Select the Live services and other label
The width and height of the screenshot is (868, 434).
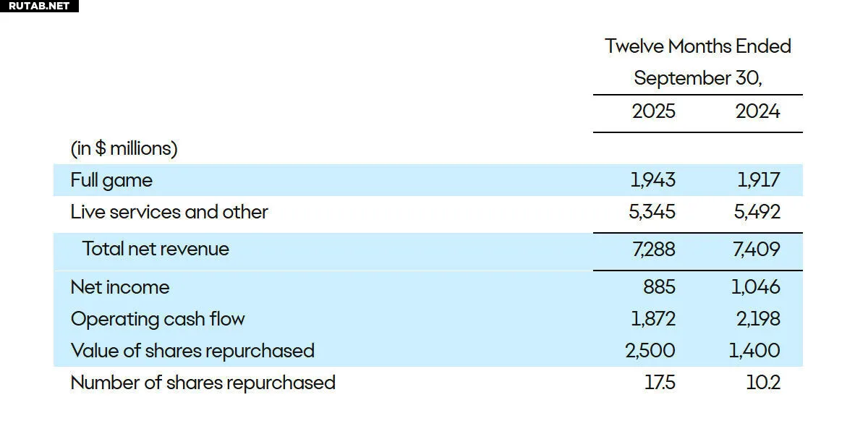click(169, 212)
